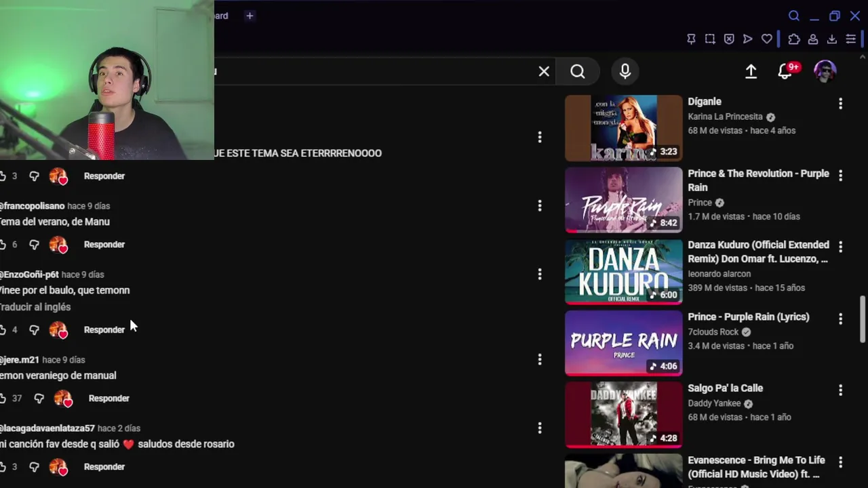868x488 pixels.
Task: Reply to jere.m21's comment
Action: point(109,398)
